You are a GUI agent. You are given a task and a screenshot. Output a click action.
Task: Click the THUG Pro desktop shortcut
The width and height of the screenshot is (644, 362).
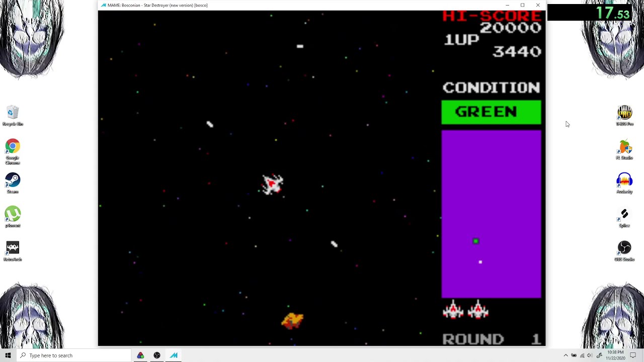click(624, 116)
